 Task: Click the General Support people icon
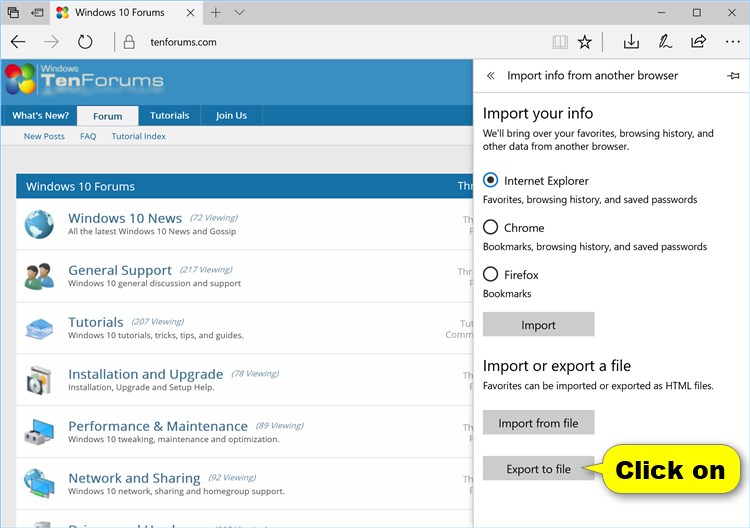click(x=39, y=276)
